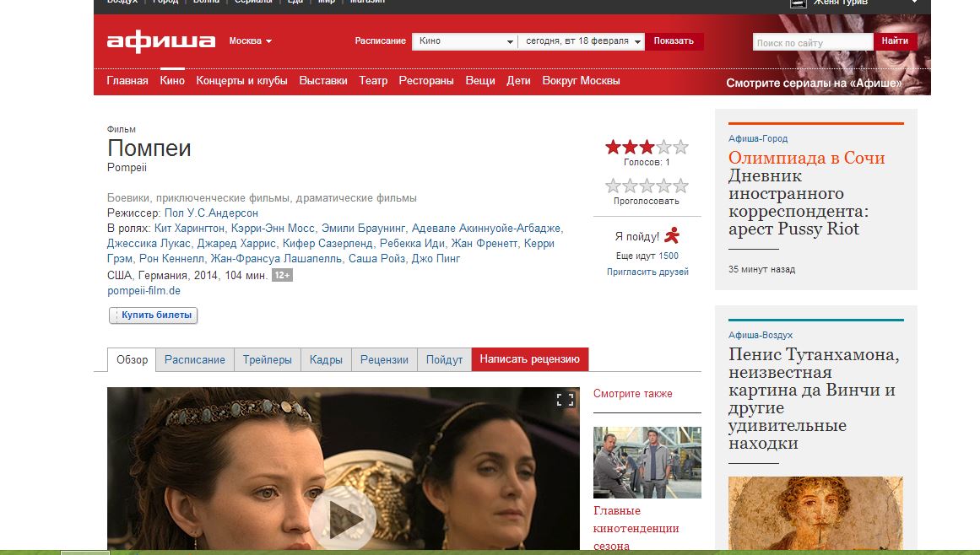Open actor link Саша Ройз
Viewport: 980px width, 555px height.
[376, 258]
